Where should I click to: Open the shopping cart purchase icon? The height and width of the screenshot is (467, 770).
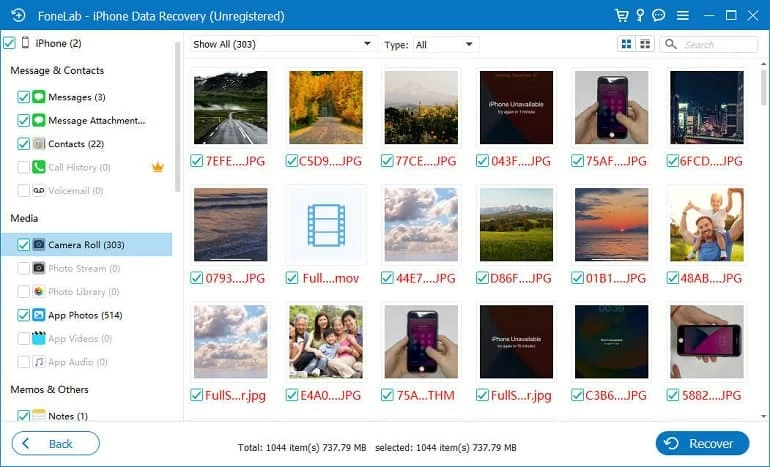623,16
